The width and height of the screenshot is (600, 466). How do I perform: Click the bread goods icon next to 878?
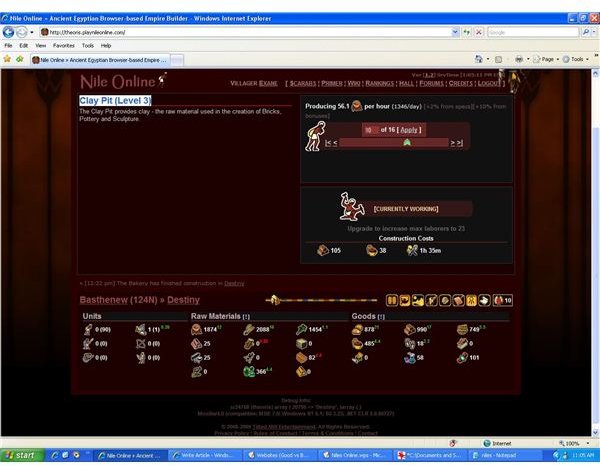(x=357, y=329)
